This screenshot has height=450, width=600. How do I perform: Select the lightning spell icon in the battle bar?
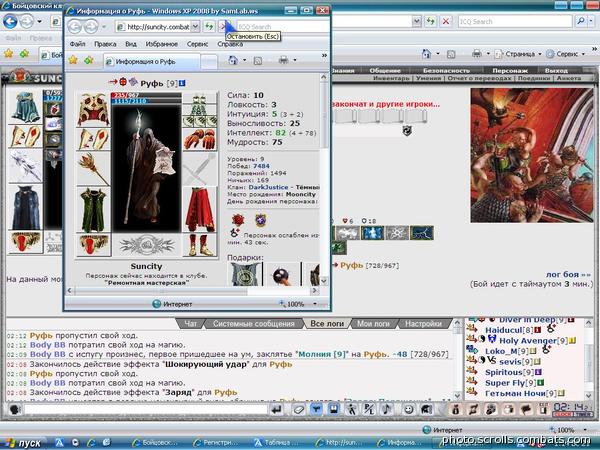tap(422, 233)
